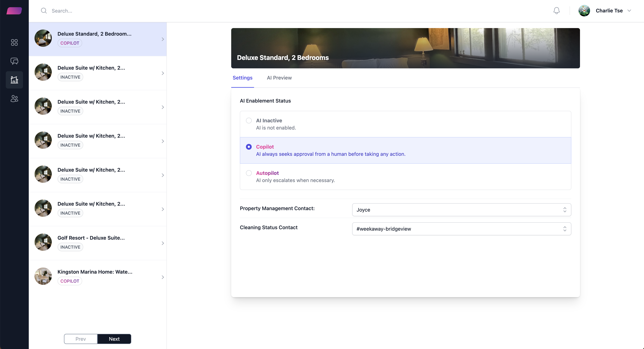Open the team members icon in sidebar

(14, 99)
